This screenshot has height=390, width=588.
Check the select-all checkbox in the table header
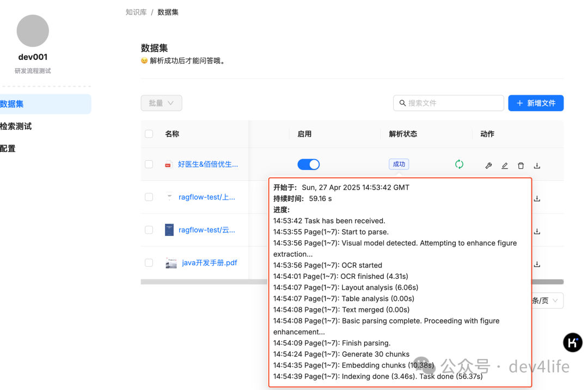click(149, 134)
